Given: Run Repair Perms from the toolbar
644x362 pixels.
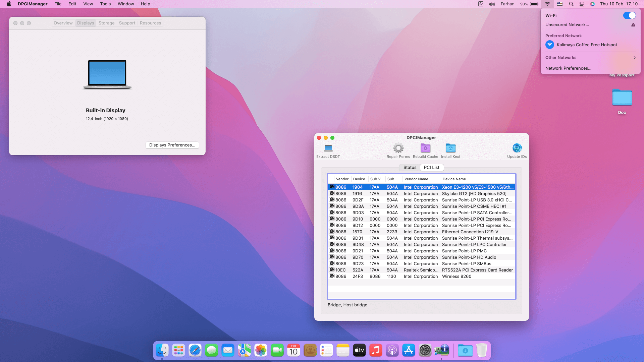Looking at the screenshot, I should (x=398, y=148).
